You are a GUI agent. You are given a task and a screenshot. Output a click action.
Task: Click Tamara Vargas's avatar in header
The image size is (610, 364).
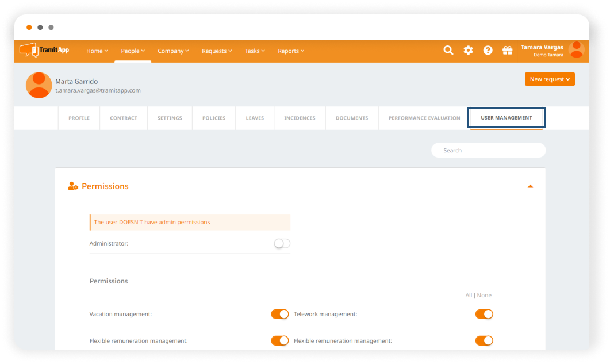click(x=576, y=50)
